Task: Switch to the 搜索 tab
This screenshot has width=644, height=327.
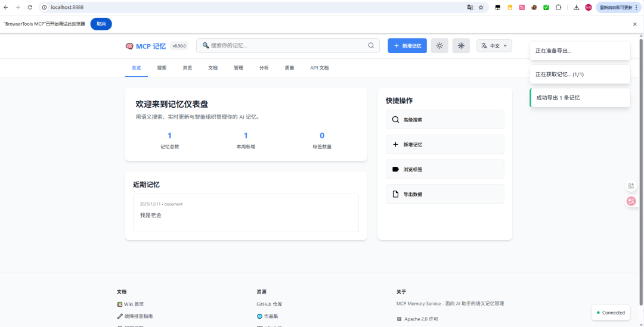Action: (162, 68)
